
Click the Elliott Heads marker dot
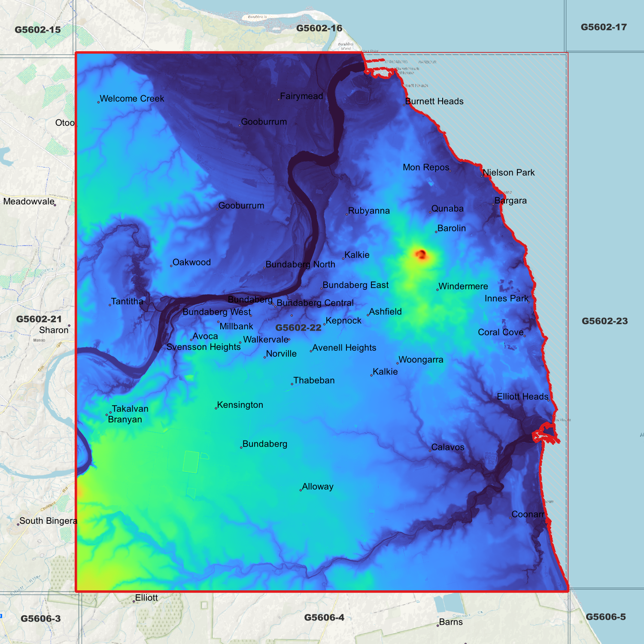pyautogui.click(x=549, y=399)
